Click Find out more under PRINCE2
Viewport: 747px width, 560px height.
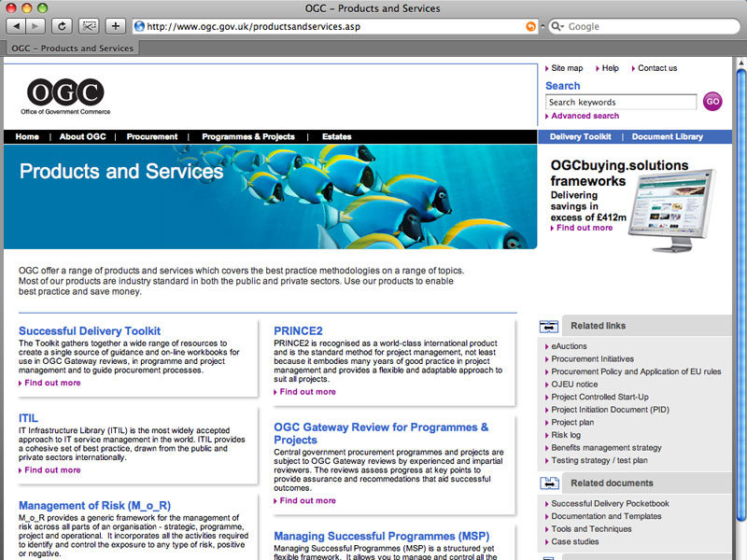[x=308, y=392]
